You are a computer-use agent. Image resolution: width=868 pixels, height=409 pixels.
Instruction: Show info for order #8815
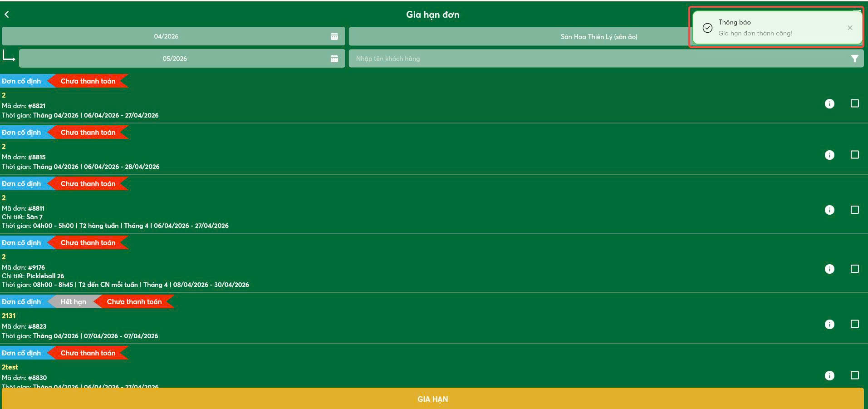click(829, 155)
